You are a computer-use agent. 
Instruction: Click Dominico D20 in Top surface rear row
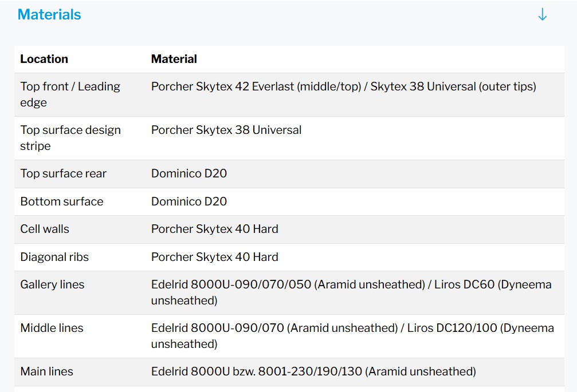click(189, 174)
